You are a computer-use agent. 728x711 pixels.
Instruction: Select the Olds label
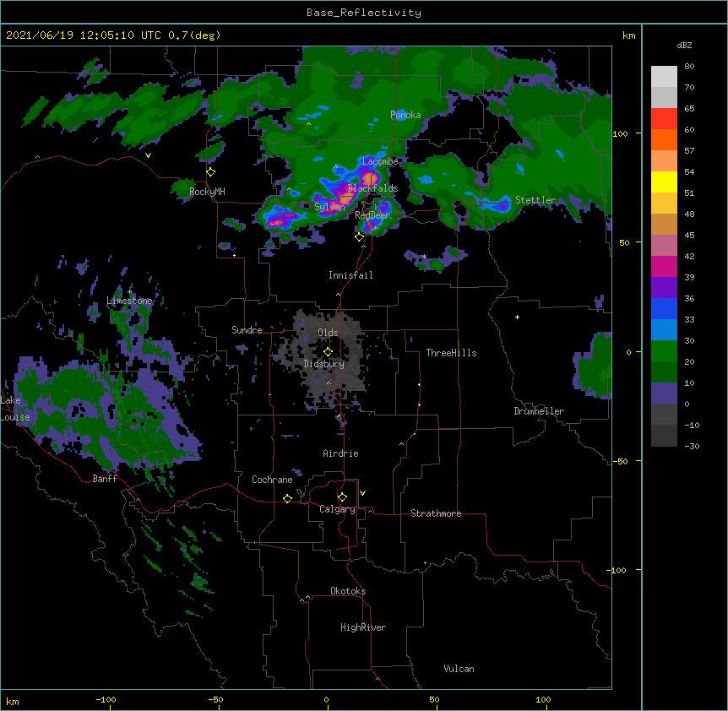328,333
